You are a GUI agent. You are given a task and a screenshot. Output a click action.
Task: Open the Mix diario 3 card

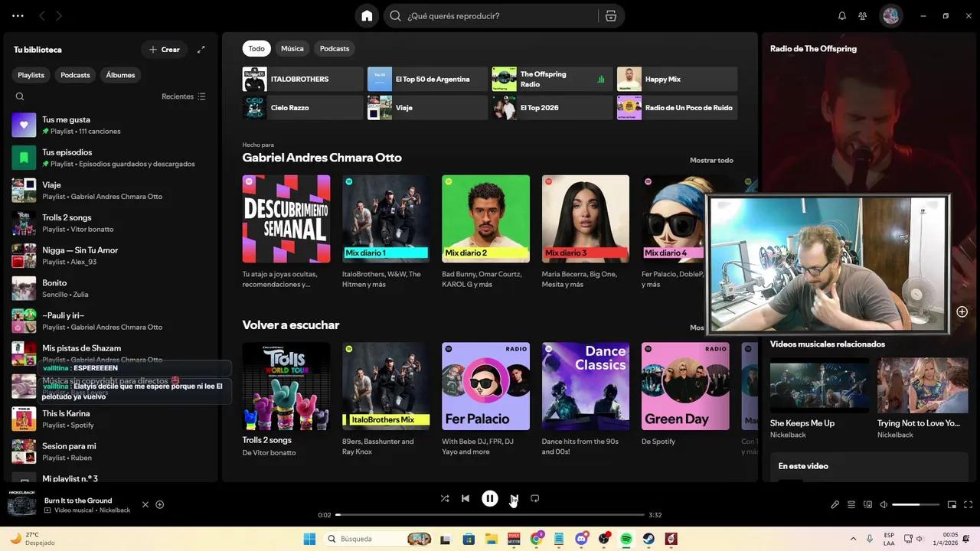[x=586, y=232]
